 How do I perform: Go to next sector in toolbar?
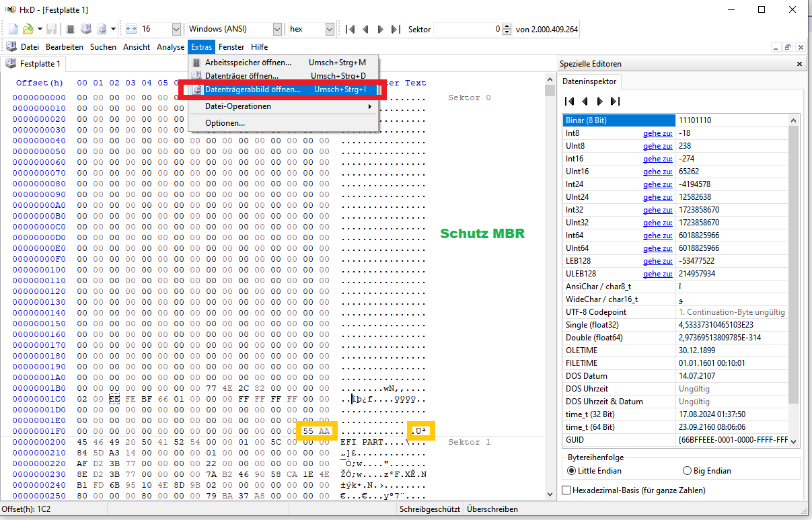pos(381,29)
